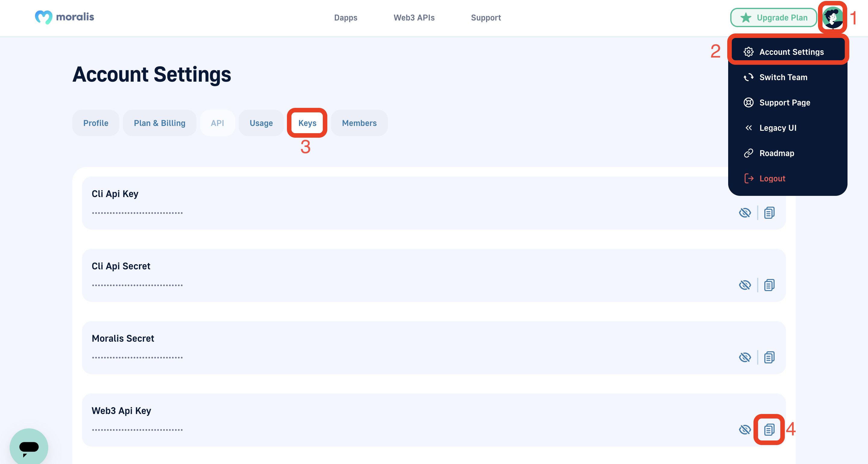Open the Members tab
This screenshot has width=868, height=464.
pyautogui.click(x=359, y=123)
